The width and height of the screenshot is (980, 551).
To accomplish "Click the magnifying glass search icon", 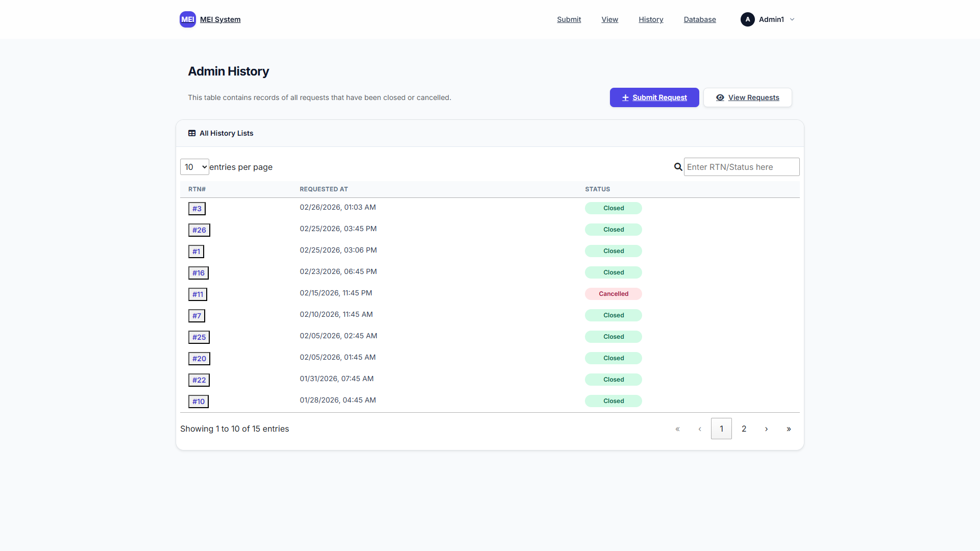I will coord(678,167).
